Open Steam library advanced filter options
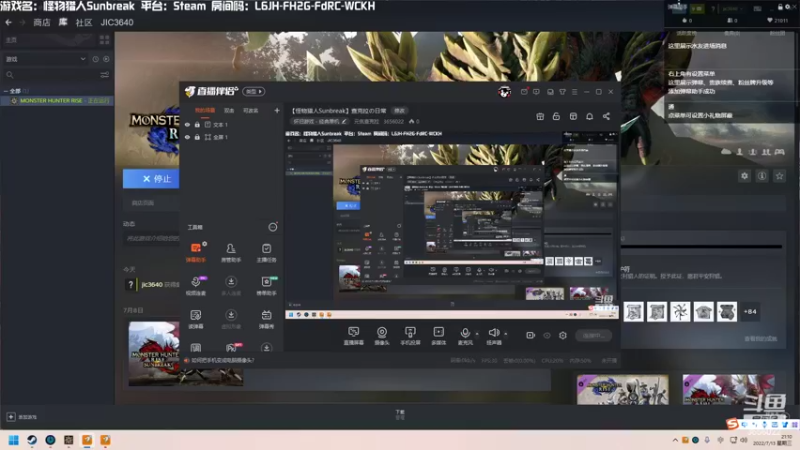The width and height of the screenshot is (800, 450). click(x=105, y=75)
